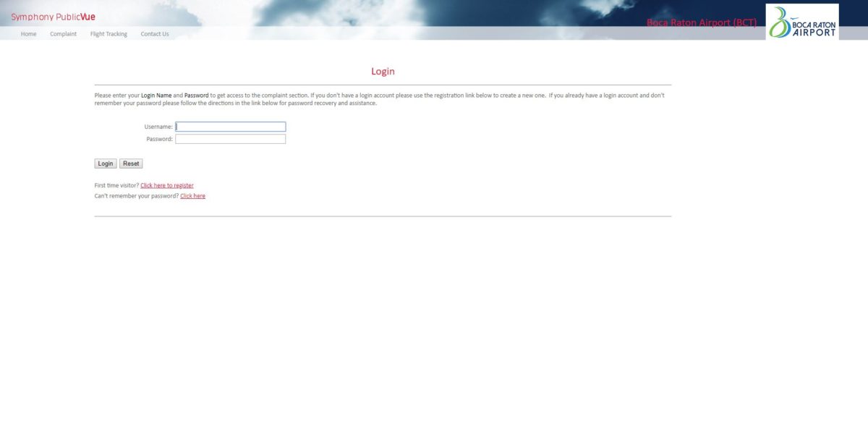Click into the Password input field
The image size is (868, 424).
pos(230,139)
